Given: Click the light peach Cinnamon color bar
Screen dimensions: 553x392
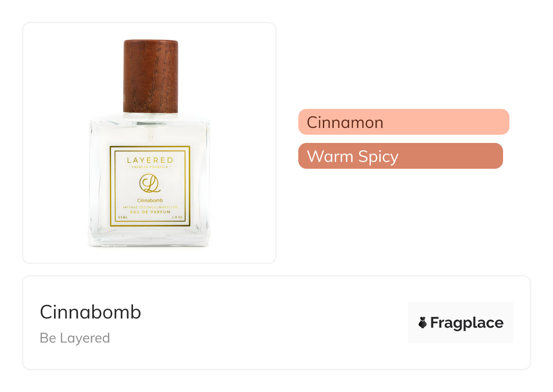Looking at the screenshot, I should [x=454, y=122].
